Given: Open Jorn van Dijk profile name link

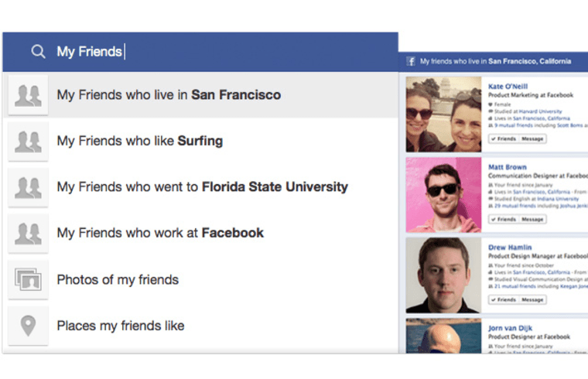Looking at the screenshot, I should (510, 328).
